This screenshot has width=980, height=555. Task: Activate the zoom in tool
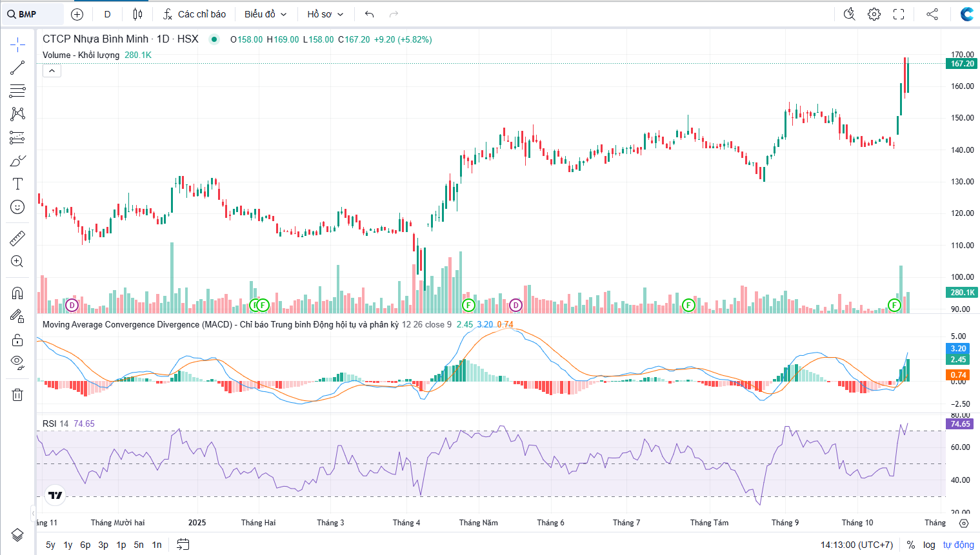point(17,262)
